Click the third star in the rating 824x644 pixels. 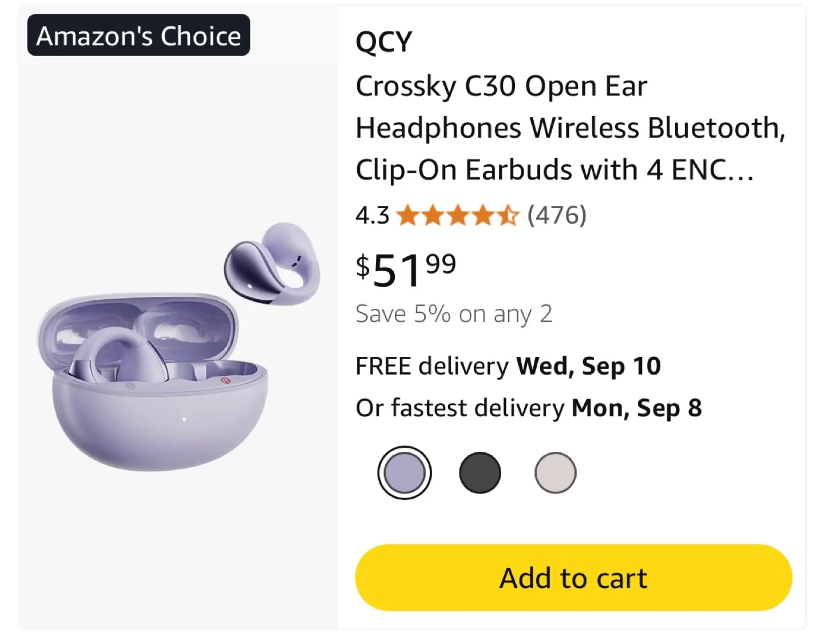coord(458,215)
